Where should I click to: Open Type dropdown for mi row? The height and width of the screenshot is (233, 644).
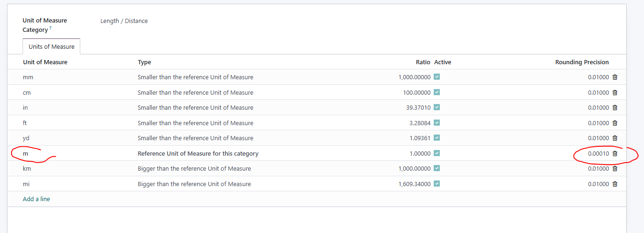click(x=194, y=184)
